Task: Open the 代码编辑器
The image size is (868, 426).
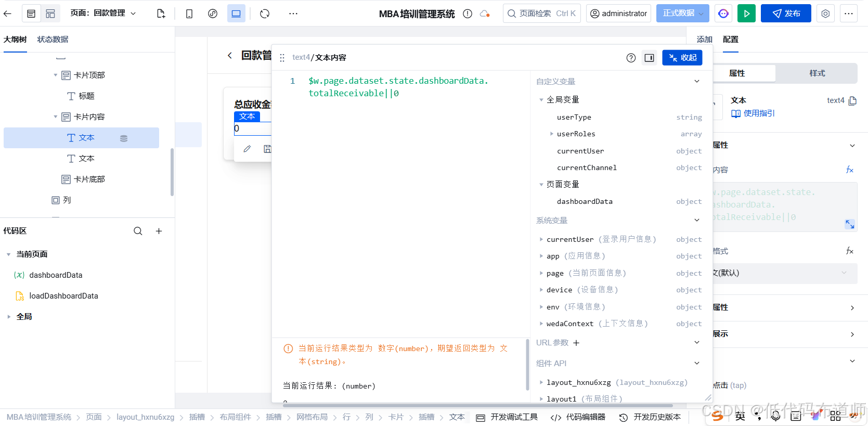Action: (578, 417)
